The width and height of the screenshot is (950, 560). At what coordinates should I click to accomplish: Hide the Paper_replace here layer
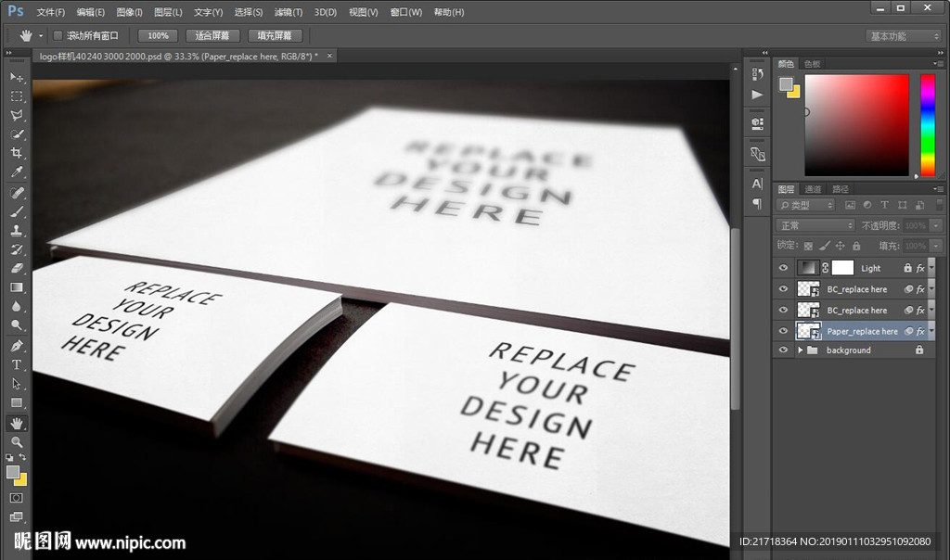pyautogui.click(x=783, y=331)
